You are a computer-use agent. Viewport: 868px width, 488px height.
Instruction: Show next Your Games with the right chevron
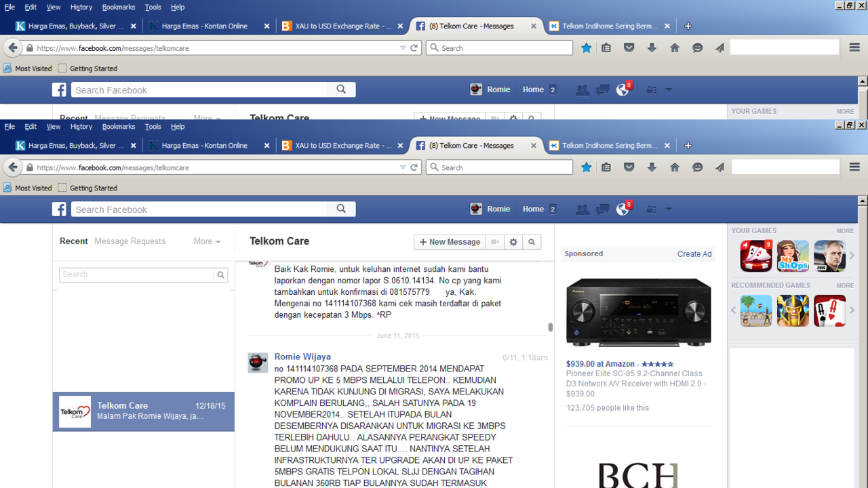[x=852, y=256]
